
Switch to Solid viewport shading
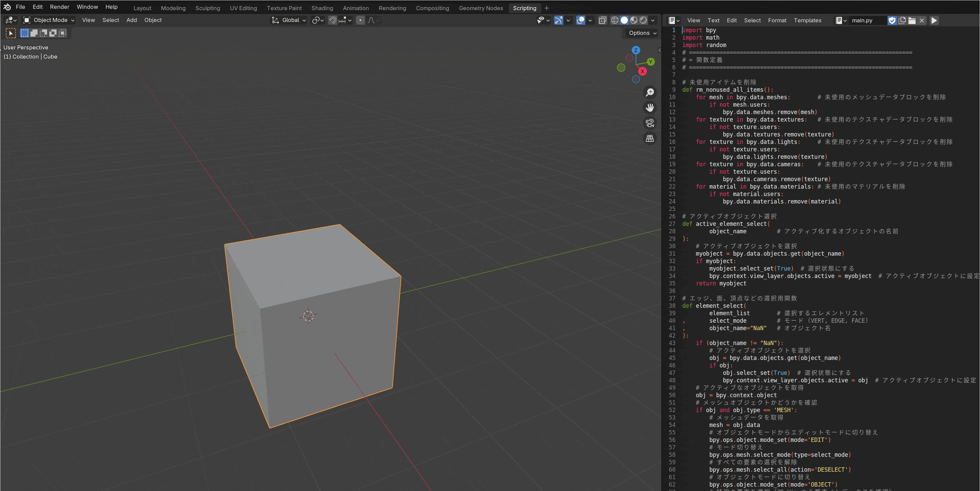point(624,20)
